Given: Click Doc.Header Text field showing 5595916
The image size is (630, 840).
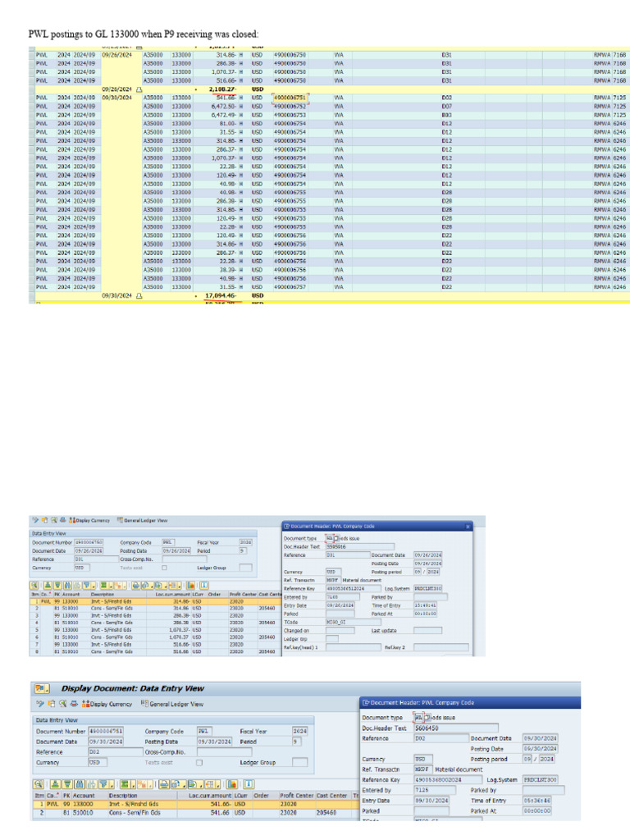Looking at the screenshot, I should coord(359,546).
